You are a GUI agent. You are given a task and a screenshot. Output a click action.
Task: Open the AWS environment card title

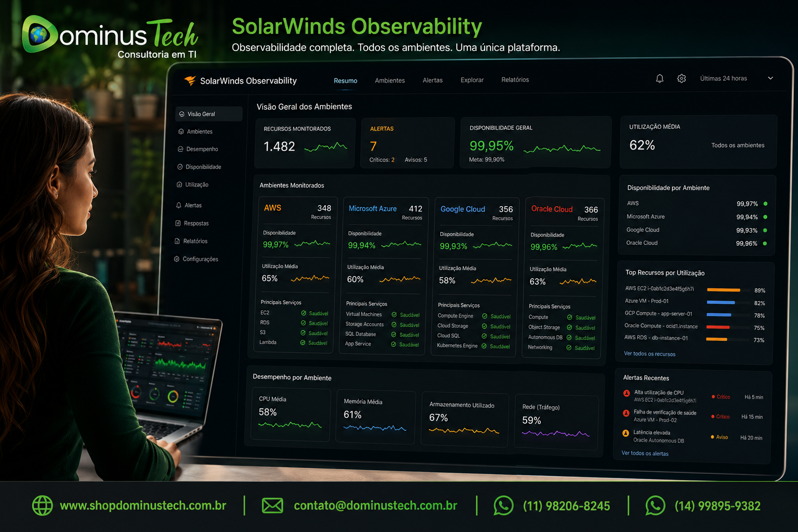point(272,208)
